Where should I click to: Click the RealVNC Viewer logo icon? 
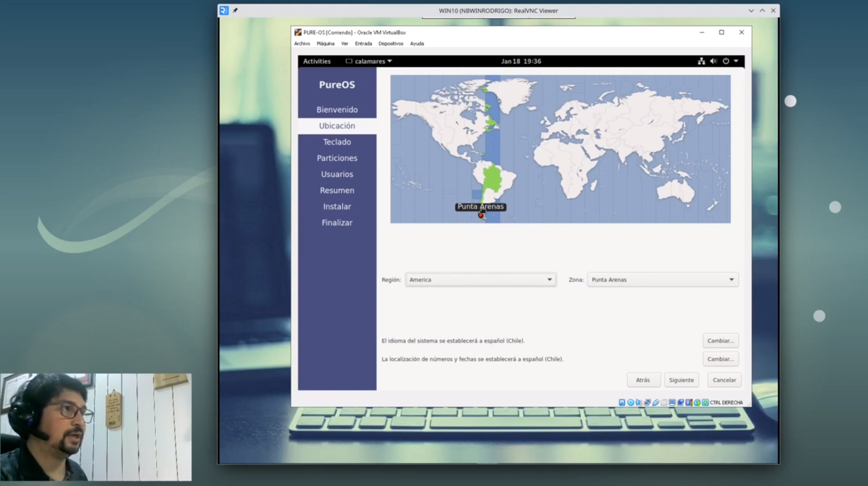point(224,11)
